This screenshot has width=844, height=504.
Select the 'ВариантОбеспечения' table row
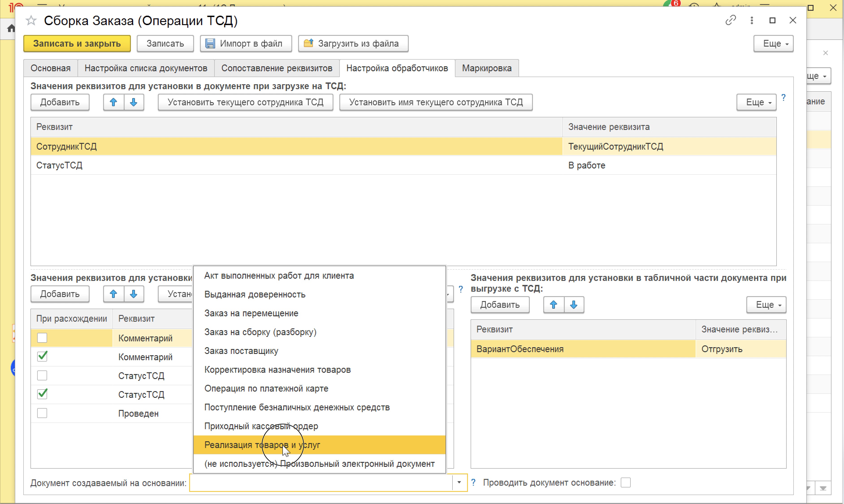point(628,349)
